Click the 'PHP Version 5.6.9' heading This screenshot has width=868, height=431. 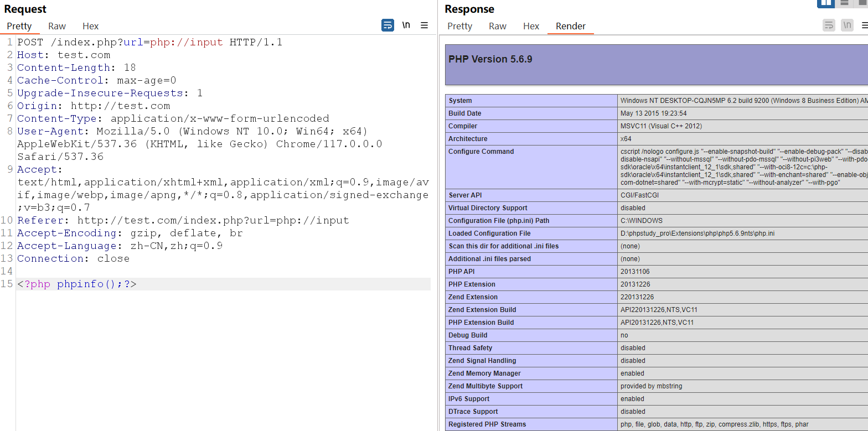490,59
